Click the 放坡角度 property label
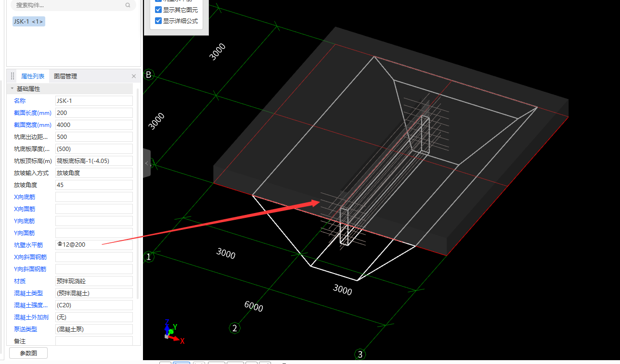This screenshot has width=620, height=364. tap(26, 185)
